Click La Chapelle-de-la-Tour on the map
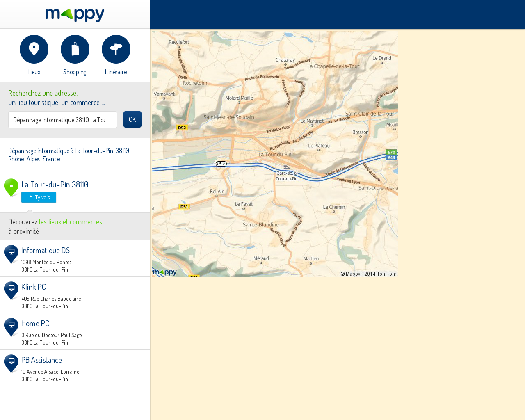The width and height of the screenshot is (525, 420). pos(333,66)
